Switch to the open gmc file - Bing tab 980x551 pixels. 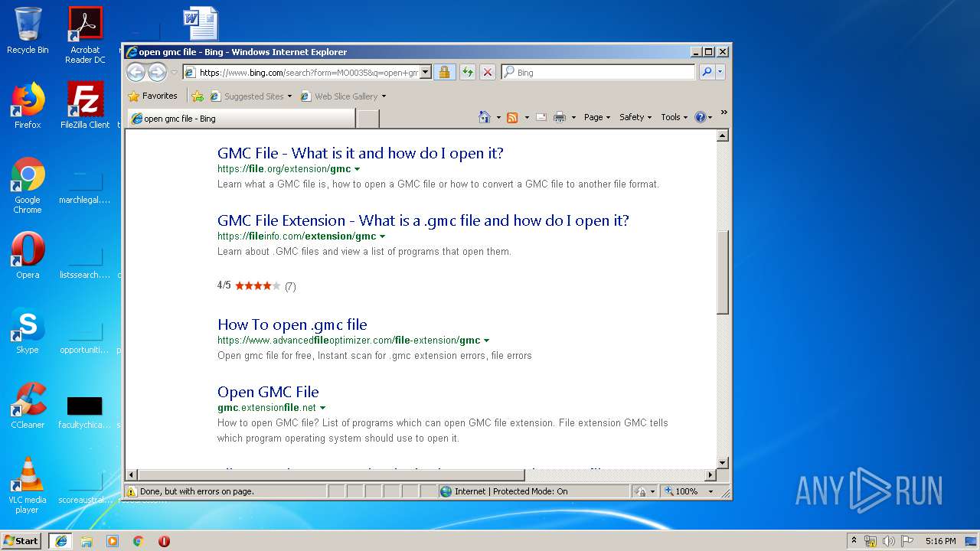tap(241, 119)
